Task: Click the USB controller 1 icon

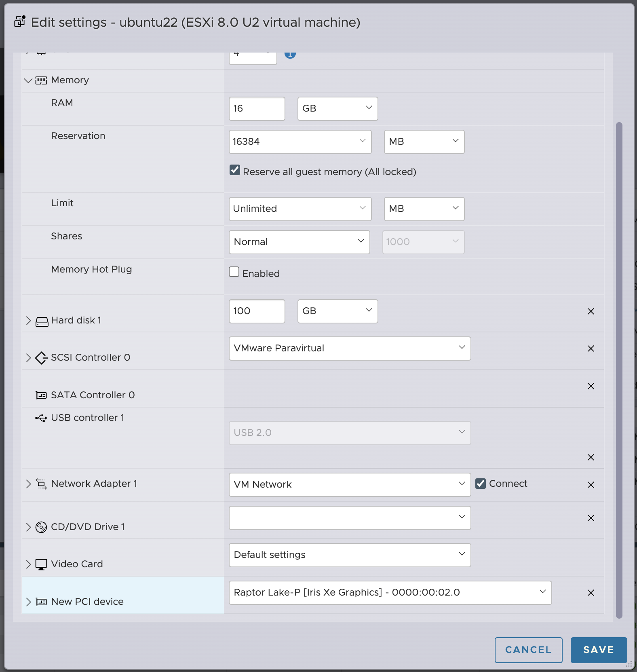Action: point(41,418)
